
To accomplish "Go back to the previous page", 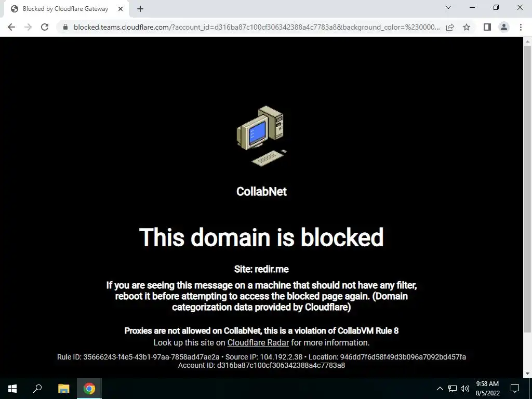I will [11, 27].
